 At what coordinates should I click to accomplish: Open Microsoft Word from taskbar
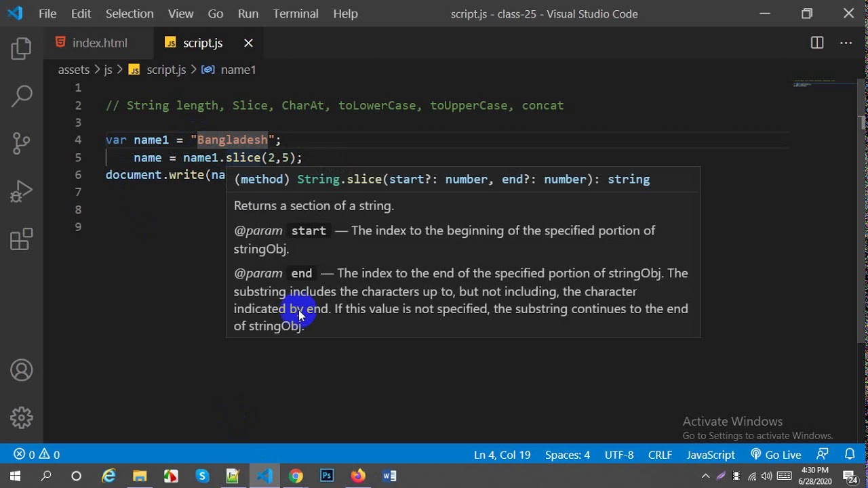389,476
